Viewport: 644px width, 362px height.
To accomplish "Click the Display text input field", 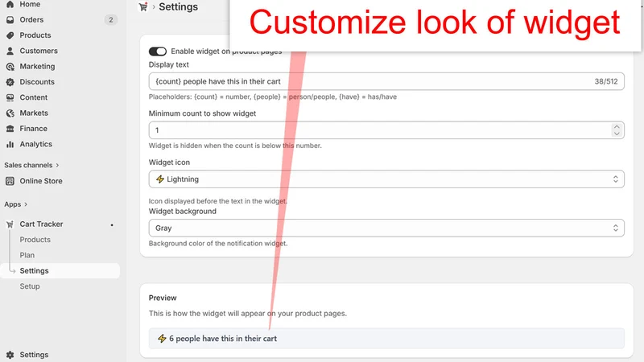I will (x=386, y=81).
